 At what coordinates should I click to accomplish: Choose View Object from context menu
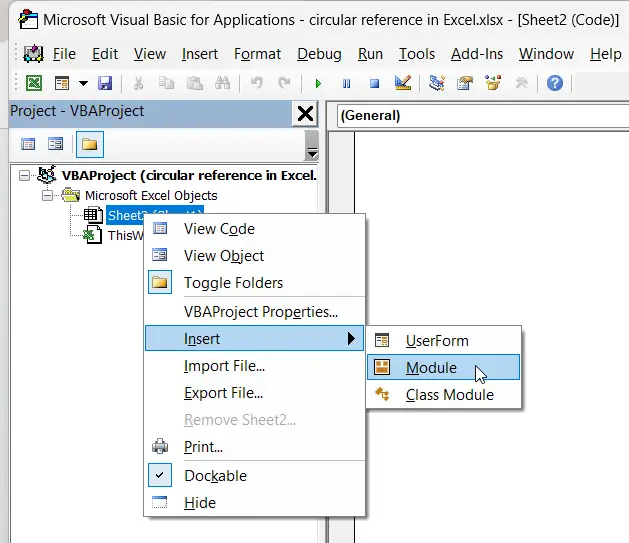(255, 255)
